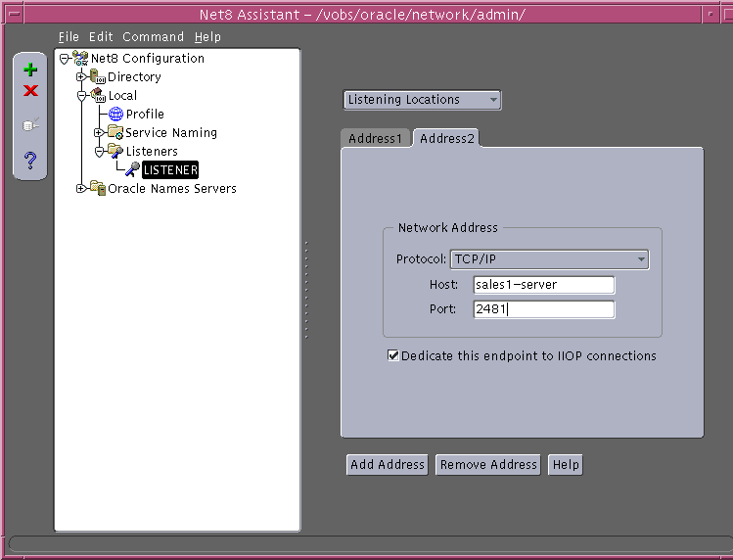Click the Remove Address button
The height and width of the screenshot is (560, 733).
click(x=488, y=465)
